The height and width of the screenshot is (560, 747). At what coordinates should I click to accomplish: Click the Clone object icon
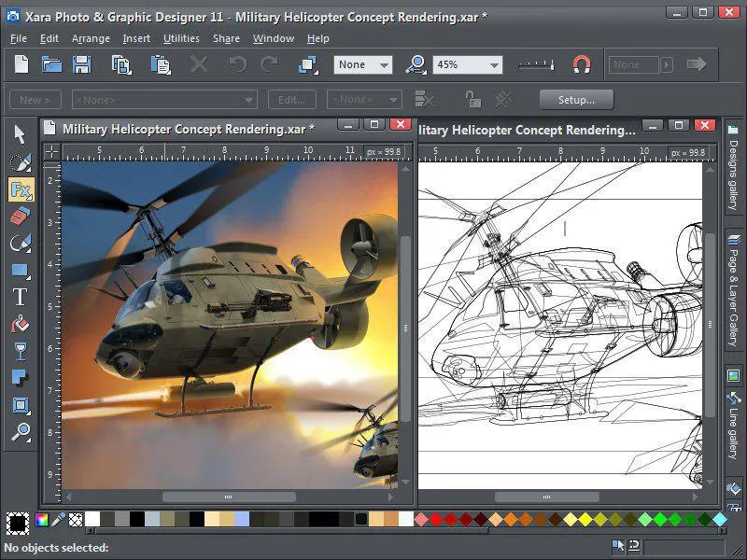tap(308, 64)
